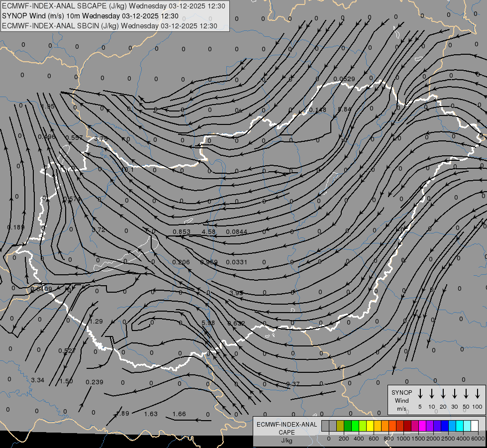This screenshot has width=487, height=448.
Task: Click the 4000 tick label on CAPE scale
Action: click(463, 439)
